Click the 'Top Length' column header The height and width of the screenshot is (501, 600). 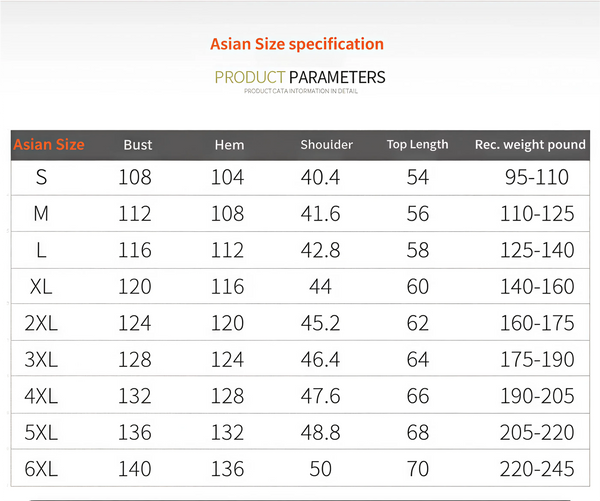point(417,145)
